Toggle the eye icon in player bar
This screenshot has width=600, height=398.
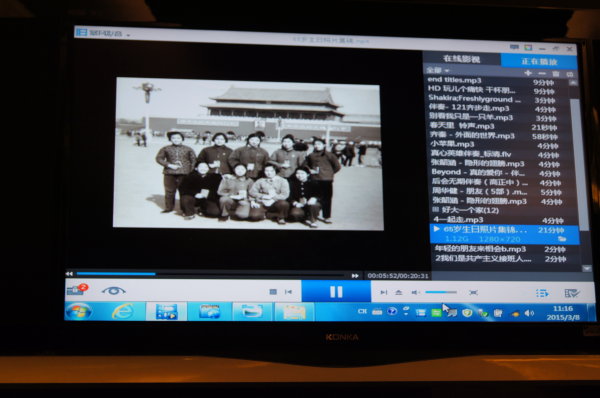pos(113,291)
